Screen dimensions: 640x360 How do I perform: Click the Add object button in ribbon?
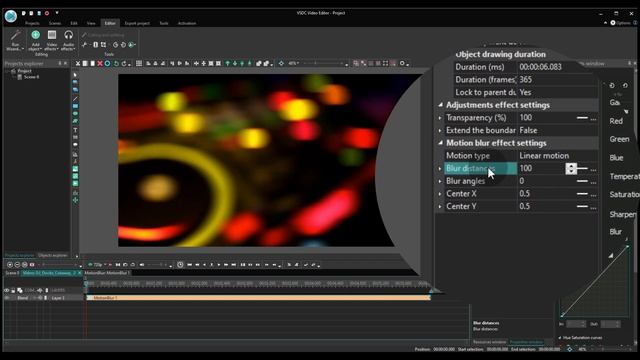click(36, 40)
